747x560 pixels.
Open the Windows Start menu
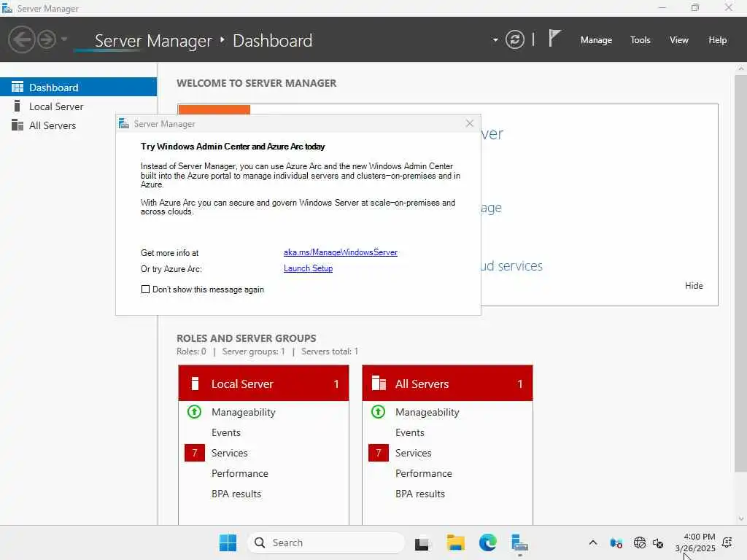click(x=228, y=542)
